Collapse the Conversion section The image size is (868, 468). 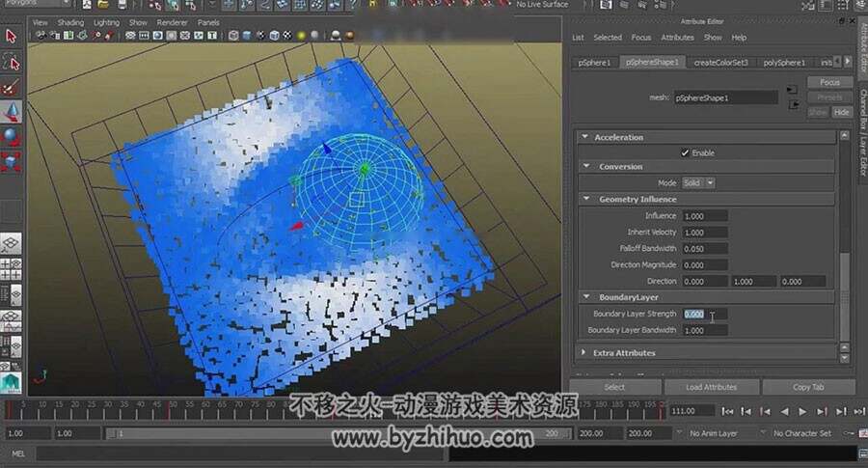pos(587,166)
